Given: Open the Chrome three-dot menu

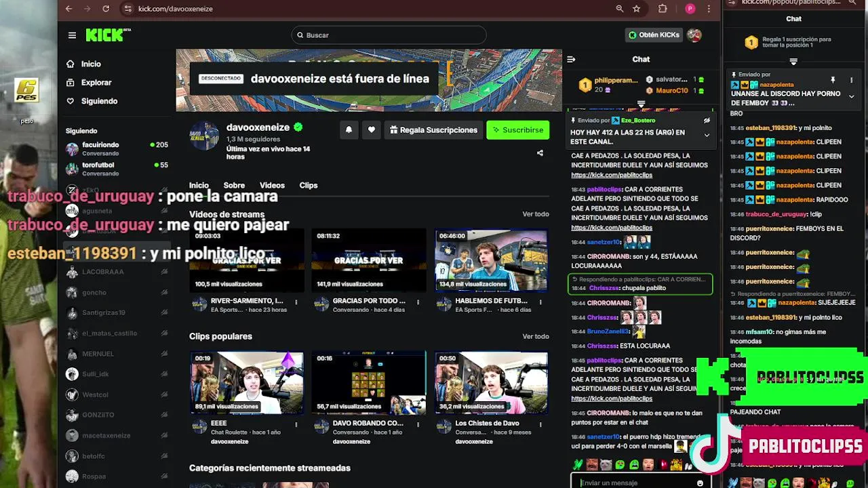Looking at the screenshot, I should 709,9.
